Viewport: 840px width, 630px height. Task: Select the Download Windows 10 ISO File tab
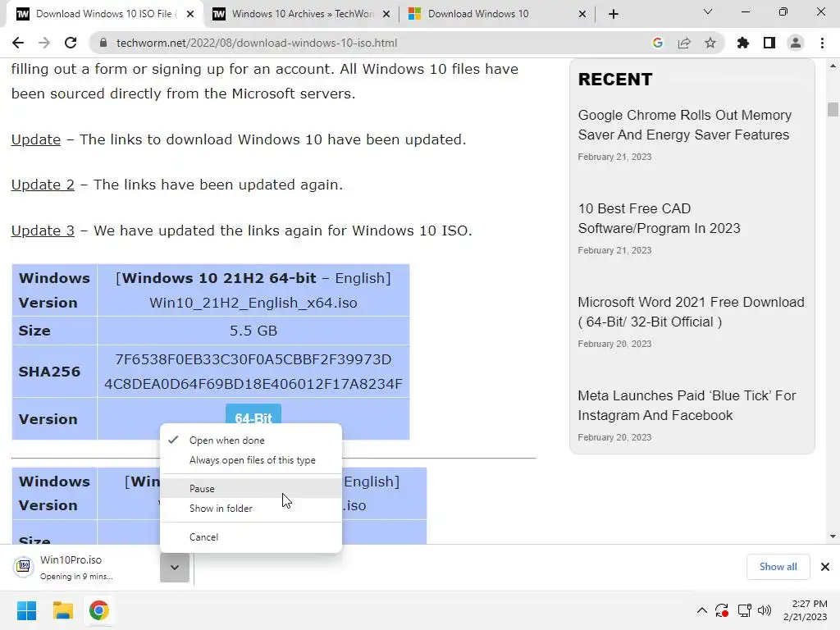(x=104, y=14)
